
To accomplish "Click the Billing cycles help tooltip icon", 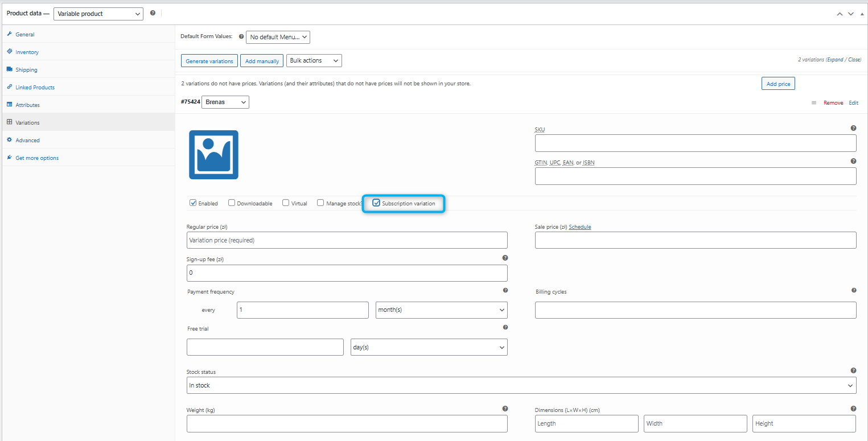I will (854, 290).
